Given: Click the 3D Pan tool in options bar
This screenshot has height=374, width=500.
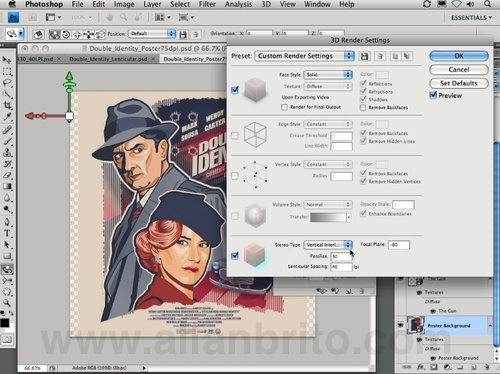Looking at the screenshot, I should click(77, 34).
